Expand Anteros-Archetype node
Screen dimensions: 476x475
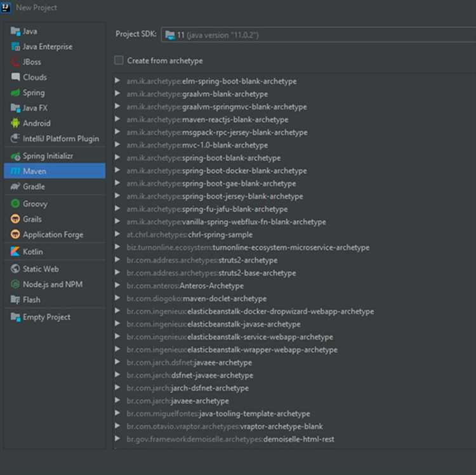pyautogui.click(x=117, y=285)
